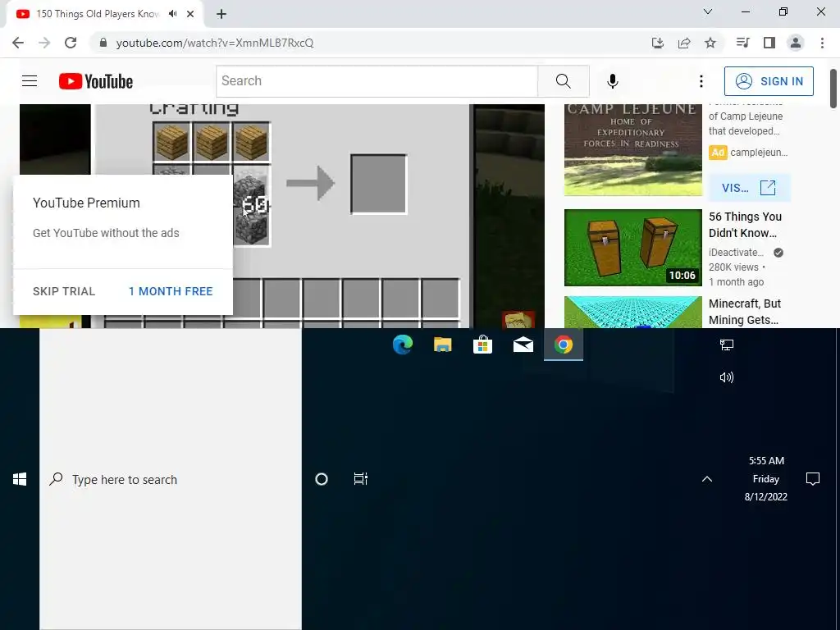The width and height of the screenshot is (840, 630).
Task: View site information via the padlock icon
Action: coord(103,43)
